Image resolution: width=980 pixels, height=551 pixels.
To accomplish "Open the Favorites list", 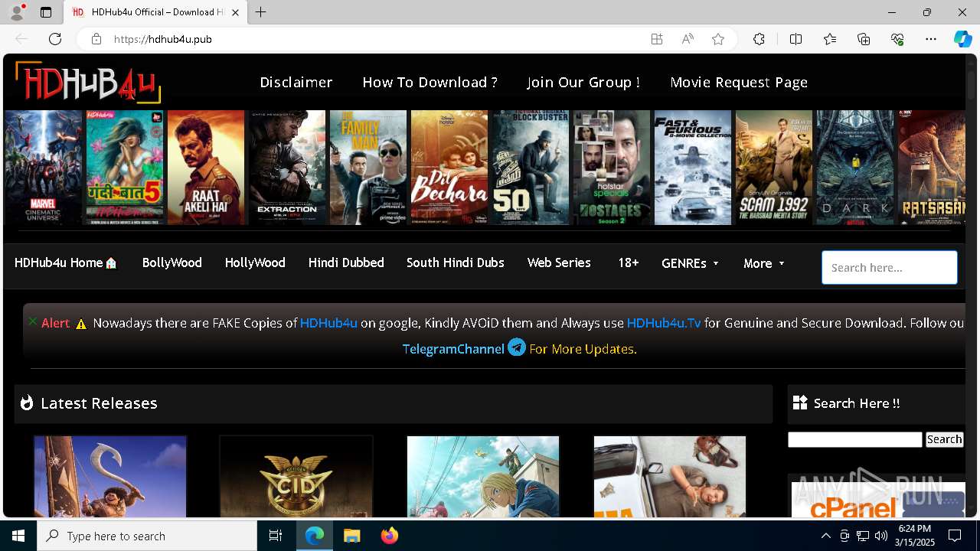I will 830,39.
